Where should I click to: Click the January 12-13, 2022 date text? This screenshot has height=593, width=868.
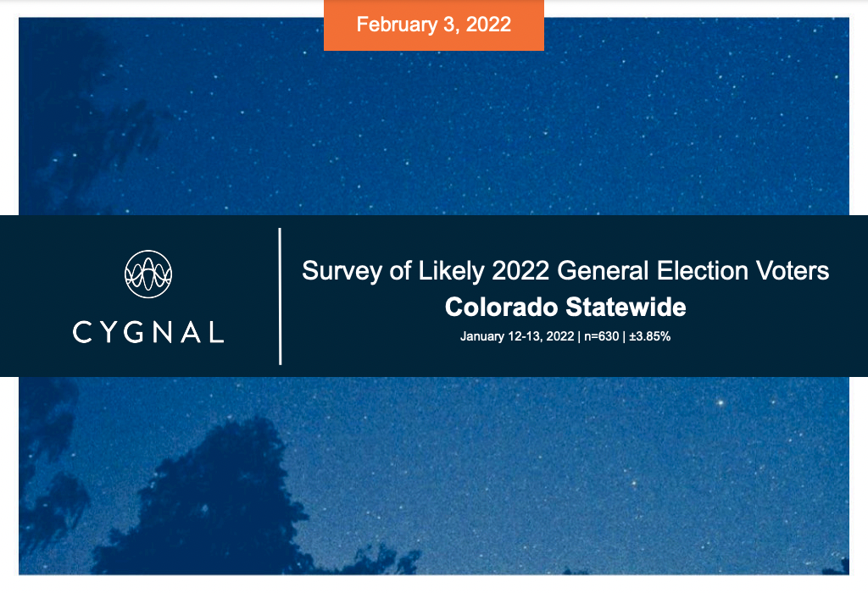point(517,336)
